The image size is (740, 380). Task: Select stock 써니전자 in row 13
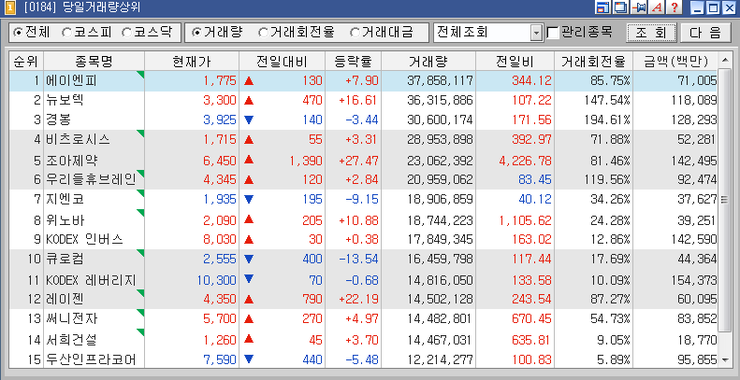[x=71, y=320]
